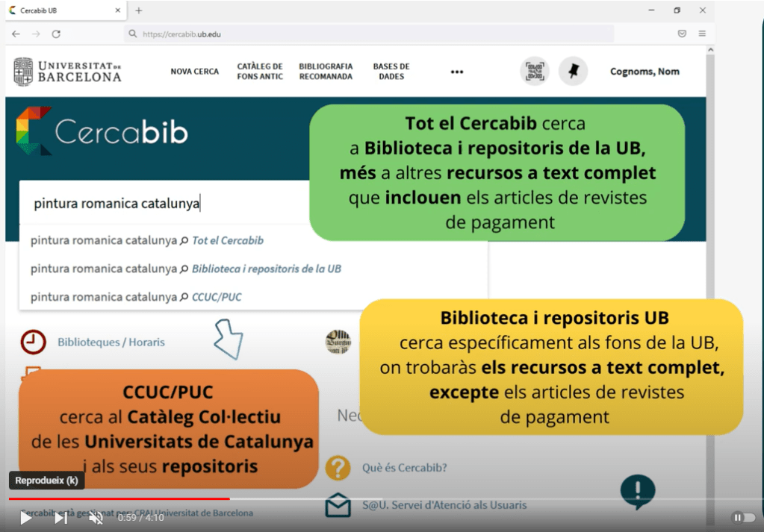764x532 pixels.
Task: Click the video progress bar
Action: (x=373, y=498)
